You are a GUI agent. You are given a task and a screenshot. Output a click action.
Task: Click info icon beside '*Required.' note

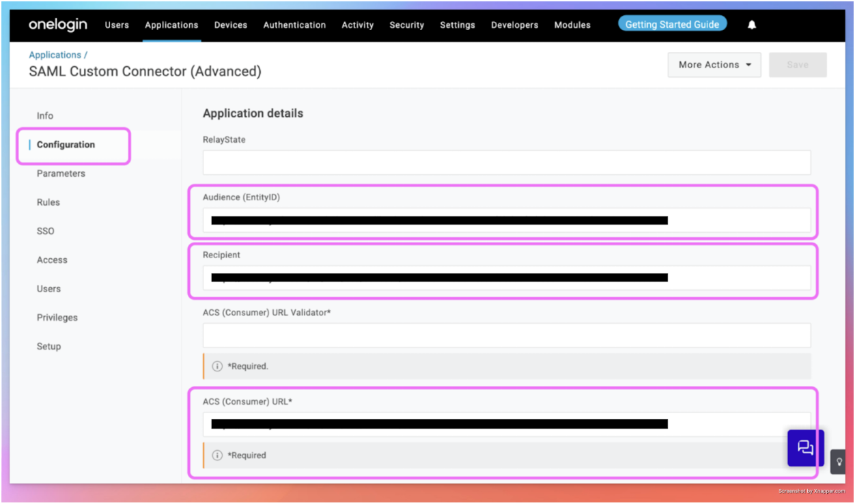(x=217, y=366)
